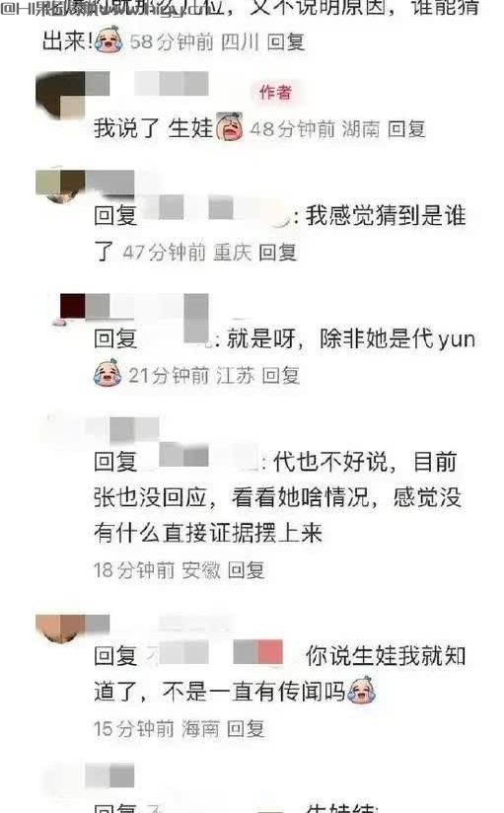
Task: Tap the emoji after 我说了 生娃
Action: [229, 126]
